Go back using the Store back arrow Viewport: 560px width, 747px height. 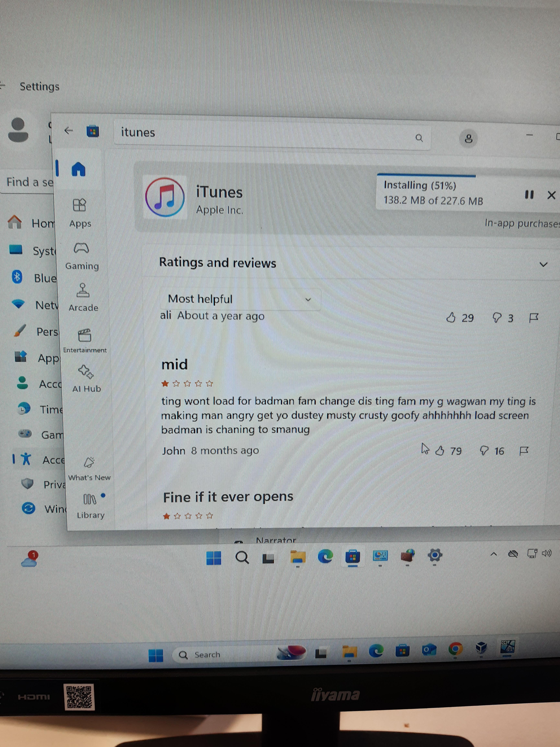(69, 131)
